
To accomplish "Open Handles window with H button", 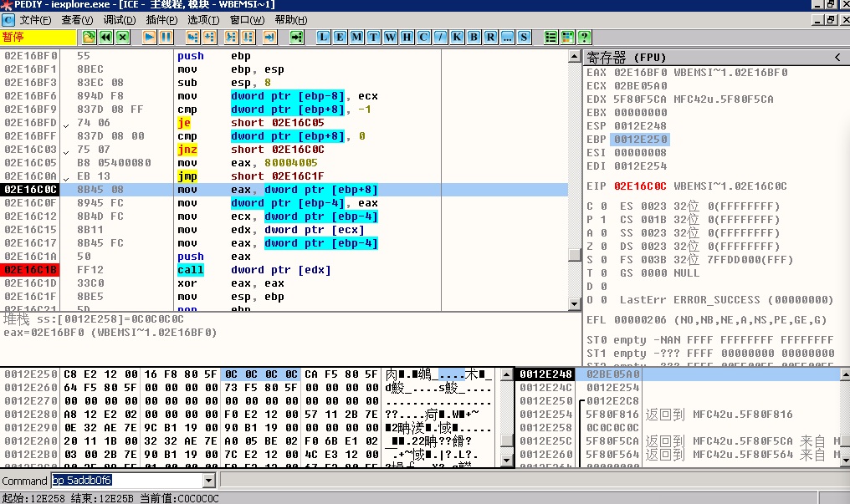I will click(407, 37).
